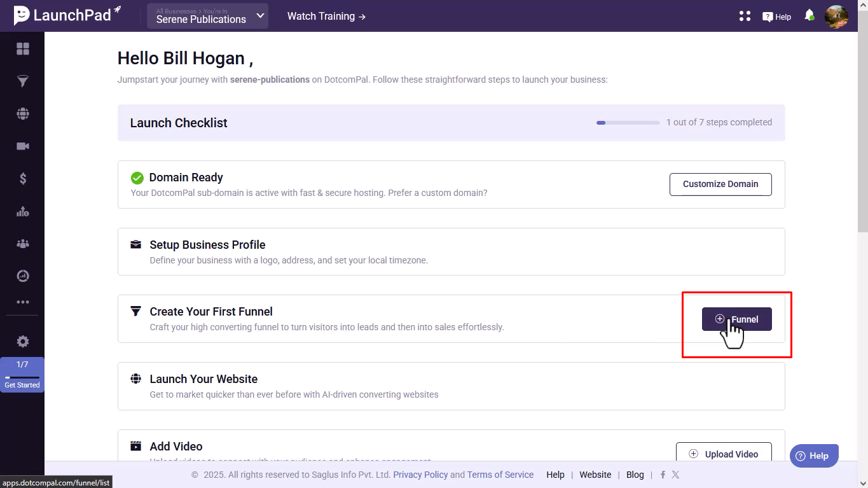Click the Setup Business Profile briefcase icon
Viewport: 868px width, 488px height.
coord(136,244)
